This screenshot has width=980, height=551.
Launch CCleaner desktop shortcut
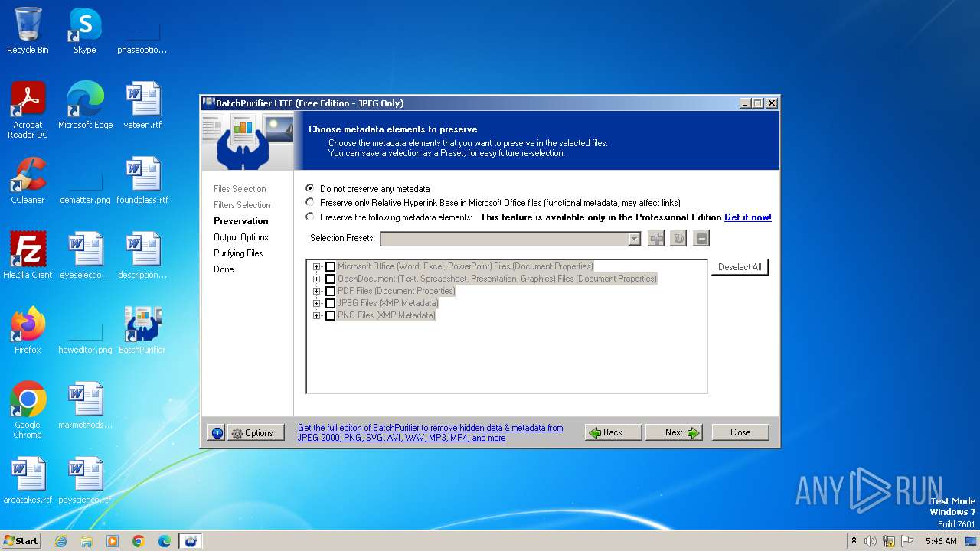[28, 181]
